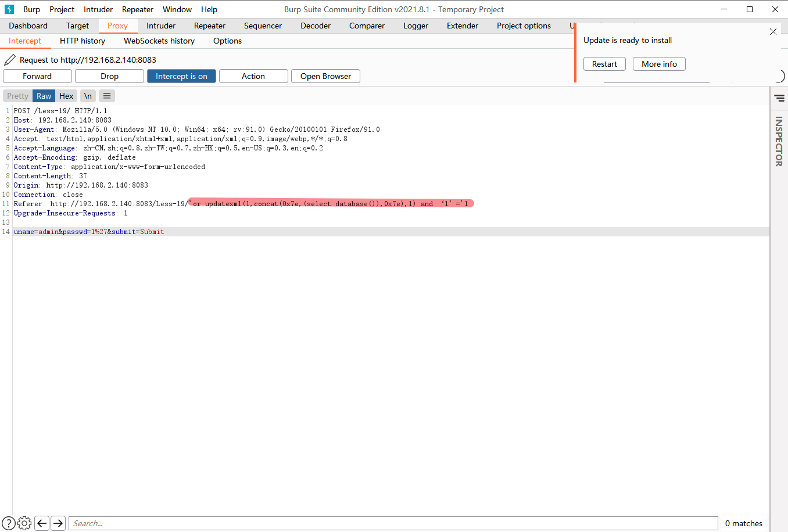The width and height of the screenshot is (788, 532).
Task: Open the Project options tab
Action: click(524, 26)
